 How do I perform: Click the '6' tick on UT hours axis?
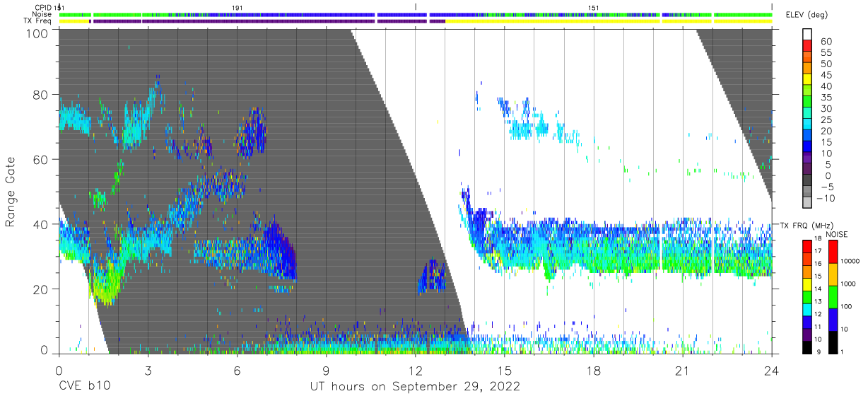pyautogui.click(x=237, y=370)
